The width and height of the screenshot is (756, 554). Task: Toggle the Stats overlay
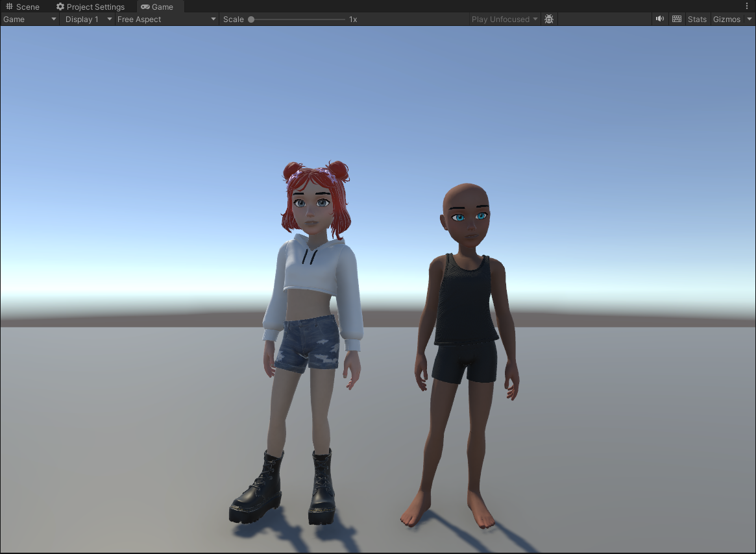point(696,19)
